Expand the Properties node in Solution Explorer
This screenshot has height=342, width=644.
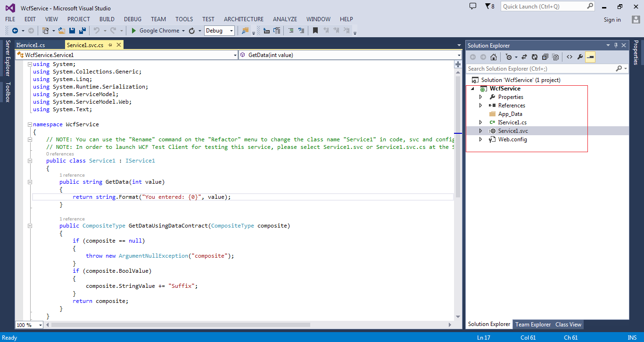coord(480,97)
